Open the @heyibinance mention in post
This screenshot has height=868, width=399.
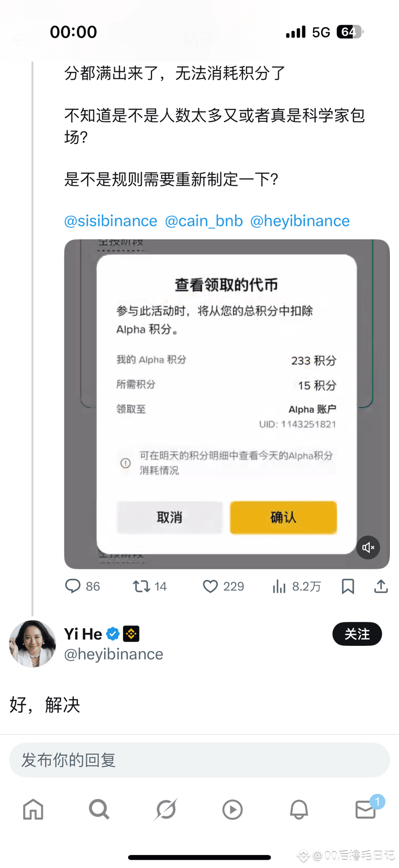coord(300,221)
